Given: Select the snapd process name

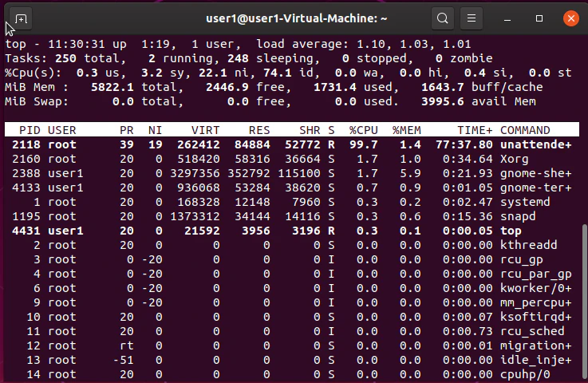Looking at the screenshot, I should pyautogui.click(x=518, y=216).
